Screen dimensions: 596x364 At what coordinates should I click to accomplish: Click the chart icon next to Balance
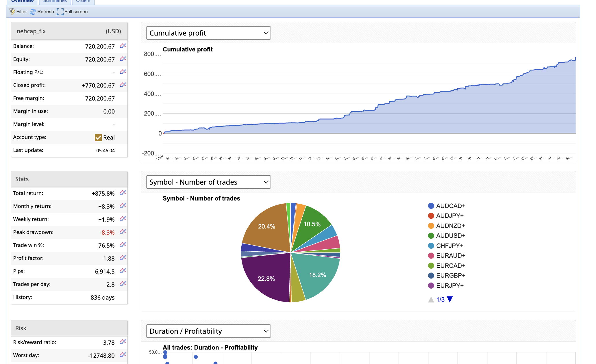(x=123, y=46)
